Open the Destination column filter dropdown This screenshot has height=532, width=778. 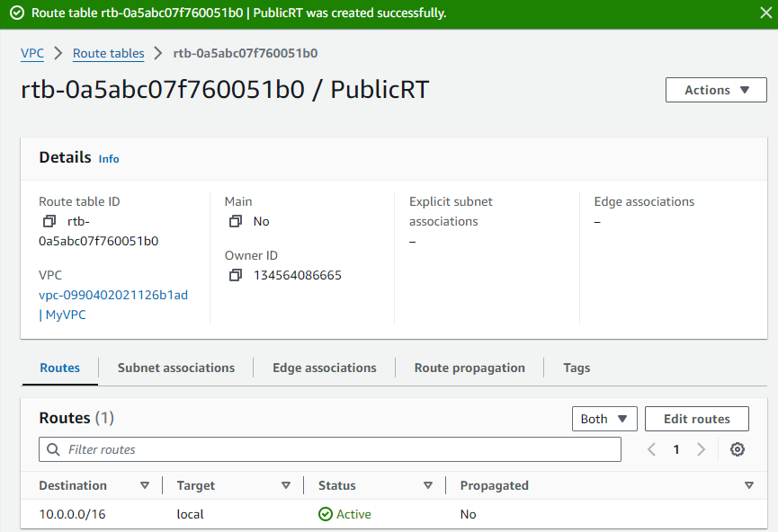click(x=146, y=485)
